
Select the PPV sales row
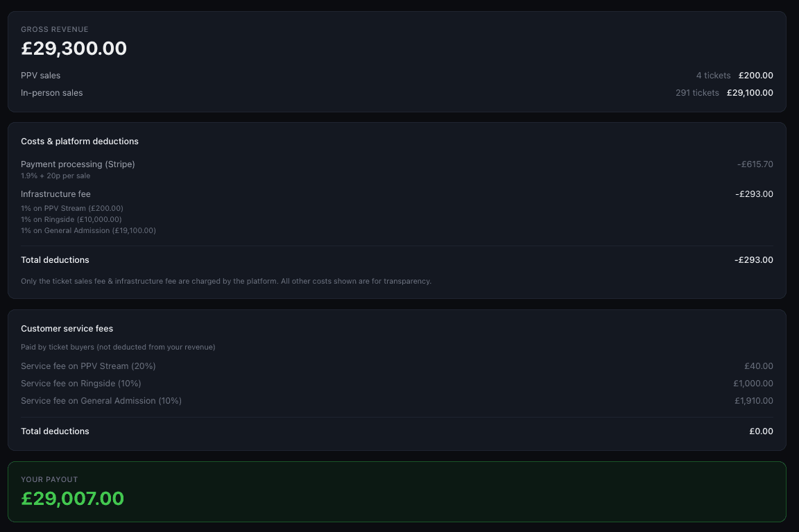pyautogui.click(x=40, y=75)
